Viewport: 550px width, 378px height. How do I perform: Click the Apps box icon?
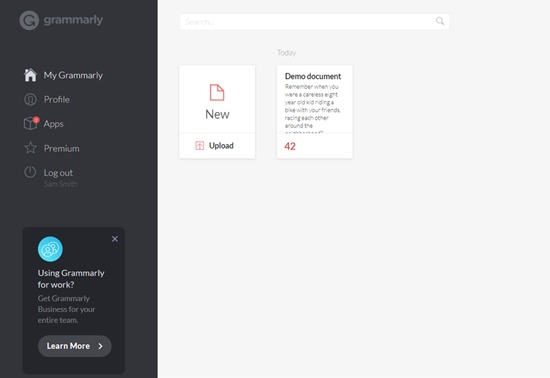point(31,123)
